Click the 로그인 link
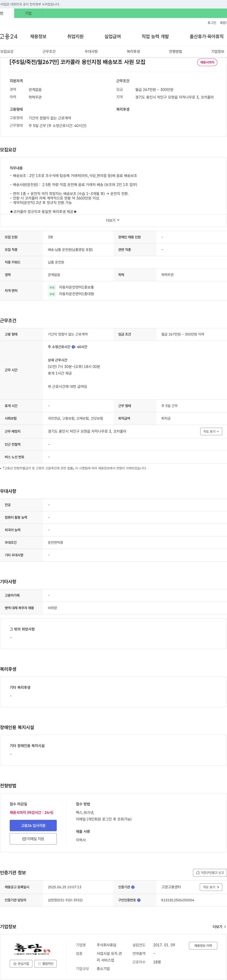 pyautogui.click(x=212, y=23)
